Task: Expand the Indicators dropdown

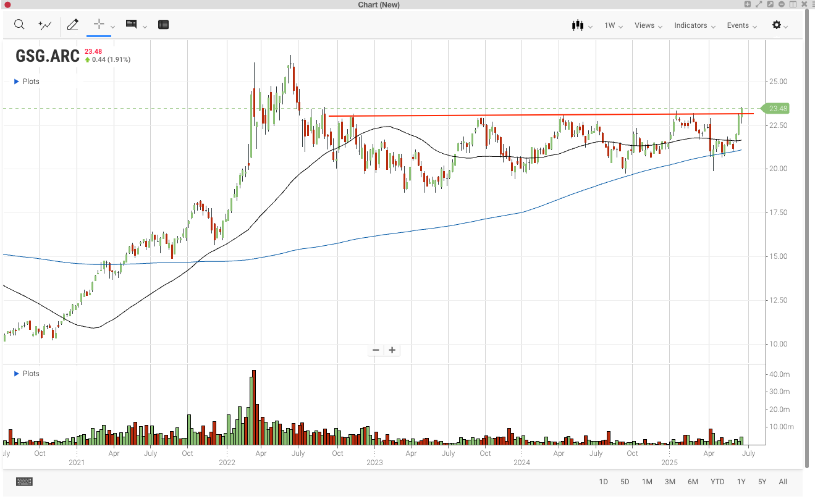Action: click(x=695, y=25)
